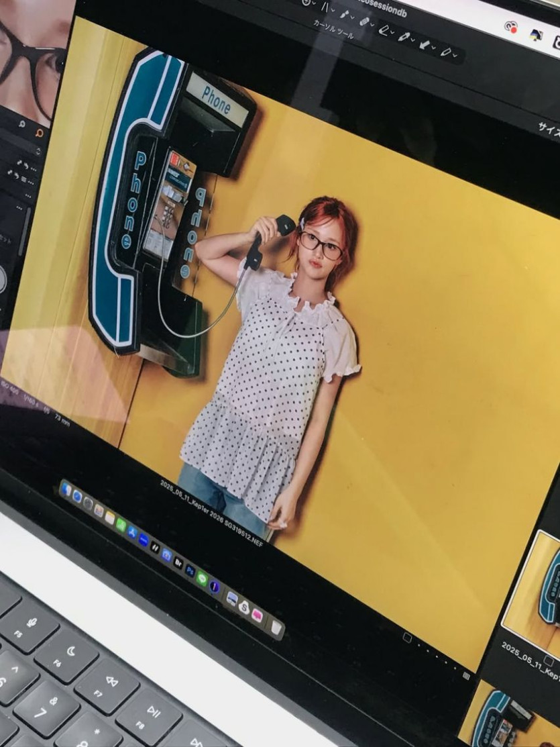The width and height of the screenshot is (560, 747).
Task: Select the circled plus cursor tool
Action: coord(306,2)
